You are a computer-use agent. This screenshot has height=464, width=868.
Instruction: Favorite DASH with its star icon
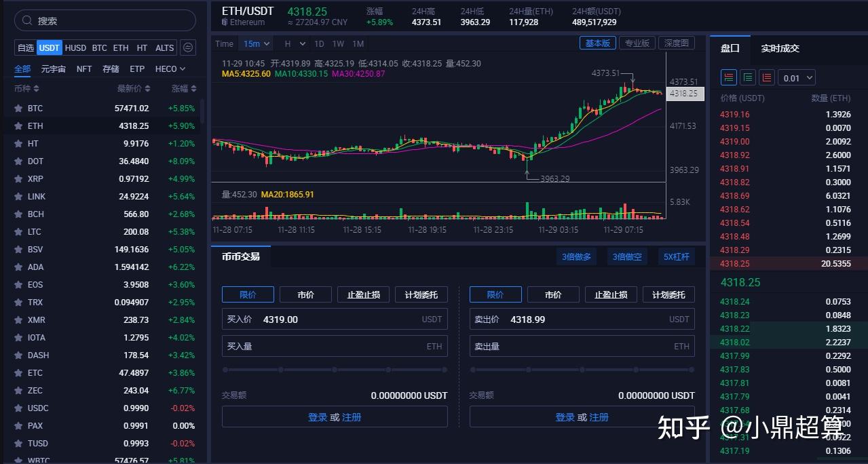pos(18,355)
